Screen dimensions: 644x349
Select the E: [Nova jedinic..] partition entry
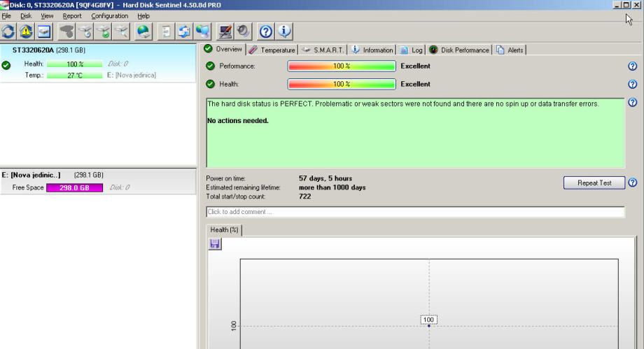[98, 181]
